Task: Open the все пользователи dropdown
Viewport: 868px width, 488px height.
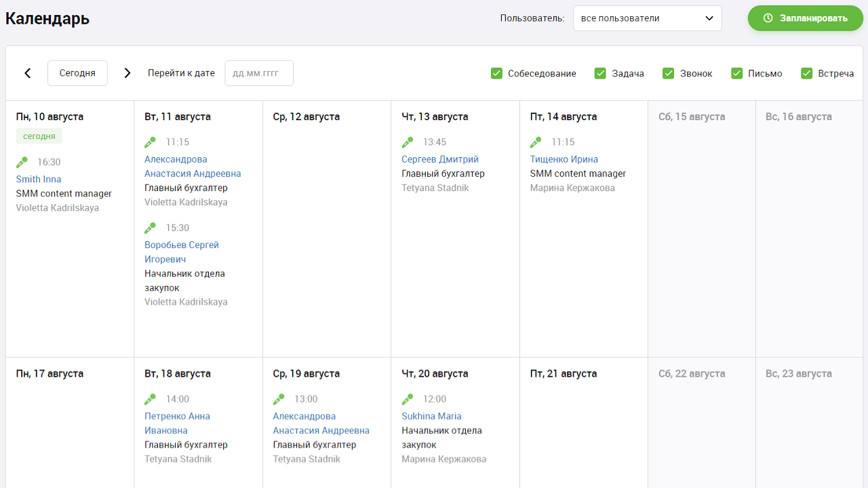Action: pyautogui.click(x=647, y=18)
